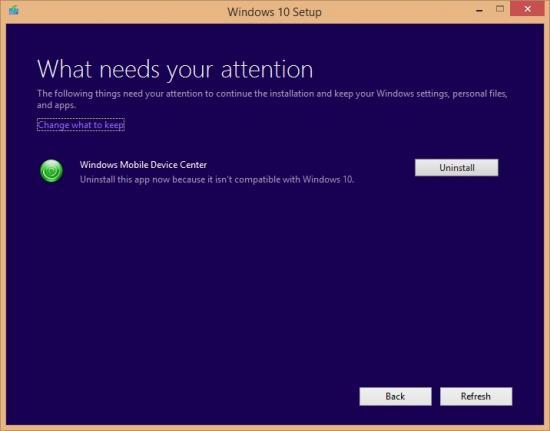Image resolution: width=550 pixels, height=431 pixels.
Task: Click the 'Windows 10 Setup' title text
Action: click(x=274, y=12)
